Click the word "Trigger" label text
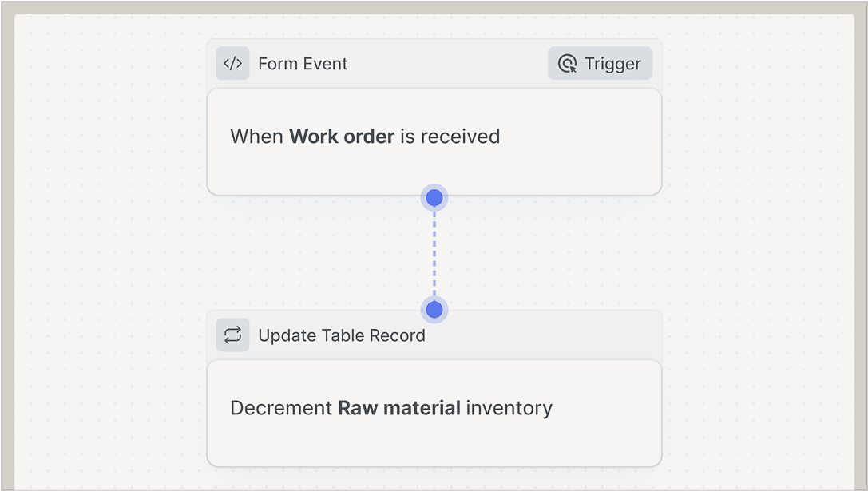Image resolution: width=868 pixels, height=491 pixels. point(612,64)
